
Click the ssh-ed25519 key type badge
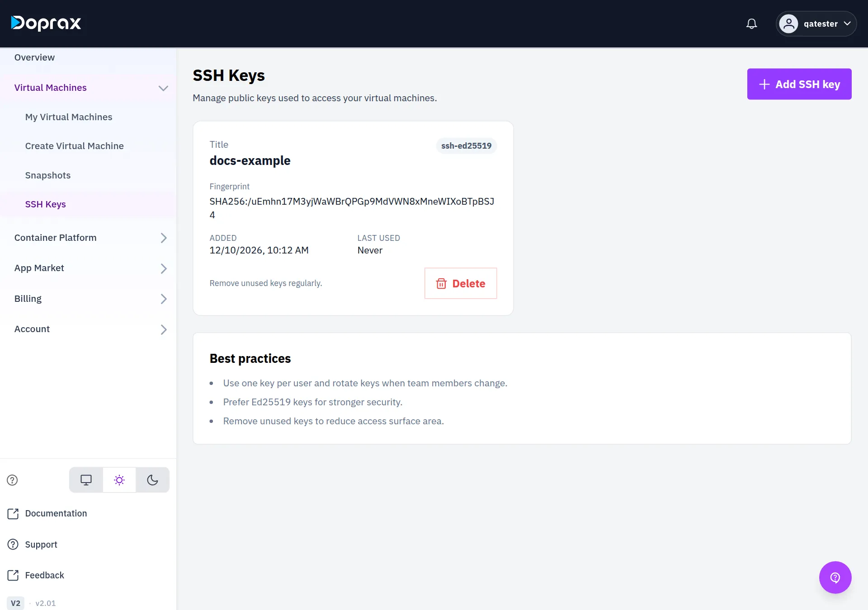click(466, 146)
